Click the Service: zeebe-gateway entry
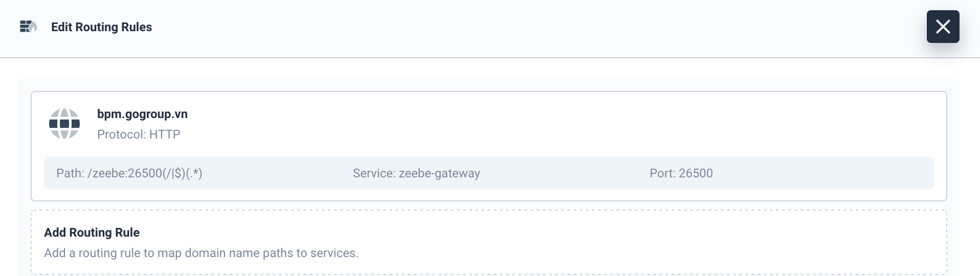The width and height of the screenshot is (980, 276). click(416, 173)
